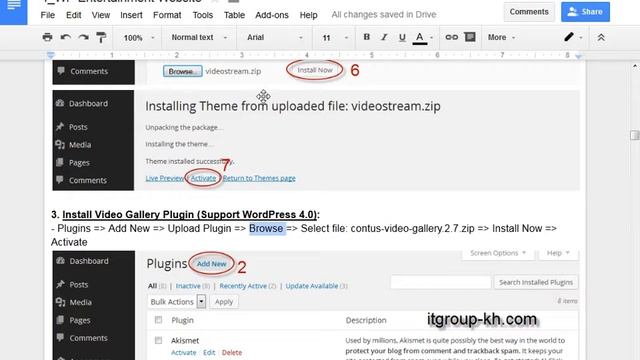Click the Install Now button
This screenshot has height=360, width=640.
[315, 70]
